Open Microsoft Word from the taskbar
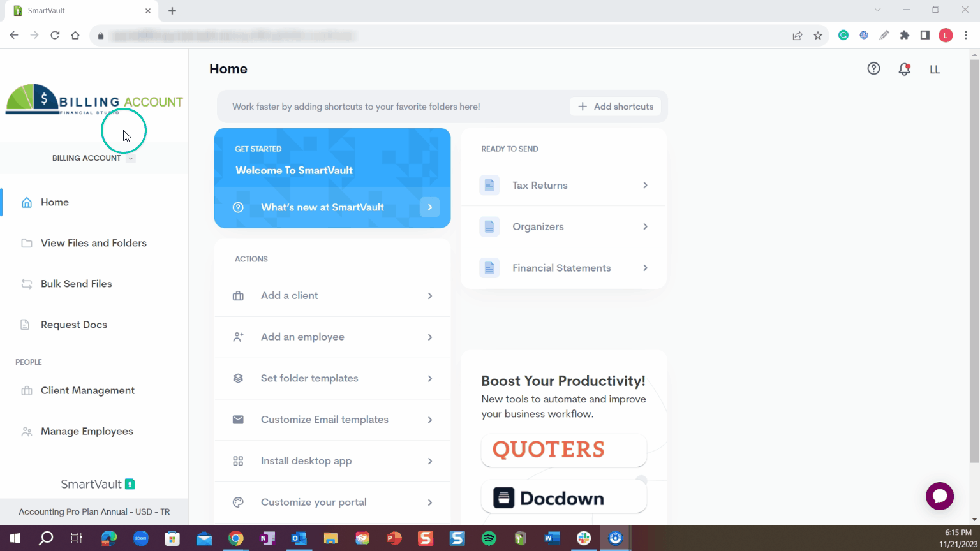Screen dimensions: 980x551 [552, 538]
